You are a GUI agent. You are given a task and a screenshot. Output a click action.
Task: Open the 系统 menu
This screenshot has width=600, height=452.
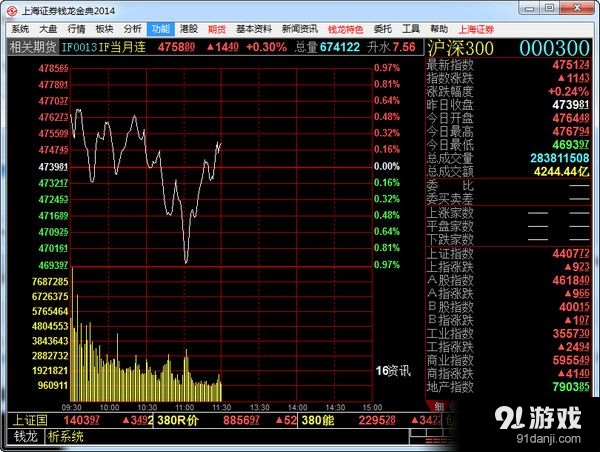pyautogui.click(x=20, y=29)
